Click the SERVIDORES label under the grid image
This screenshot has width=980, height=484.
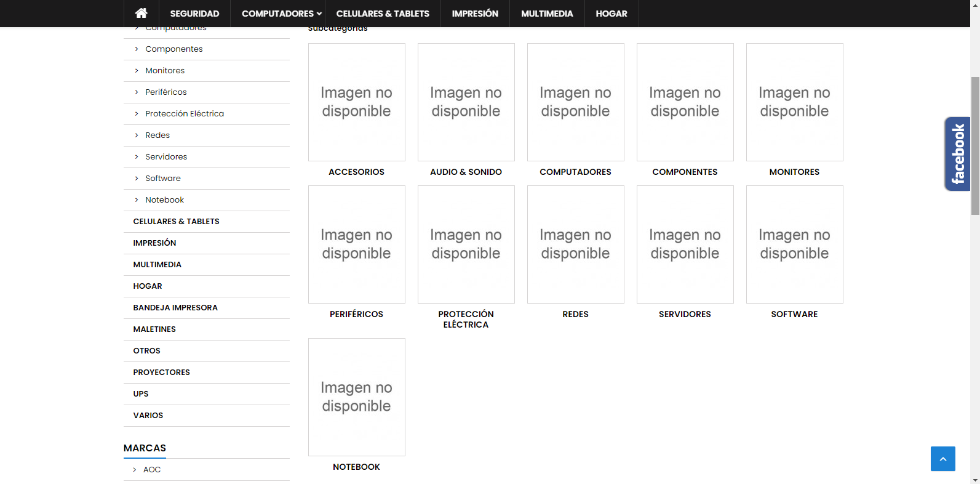pos(685,315)
